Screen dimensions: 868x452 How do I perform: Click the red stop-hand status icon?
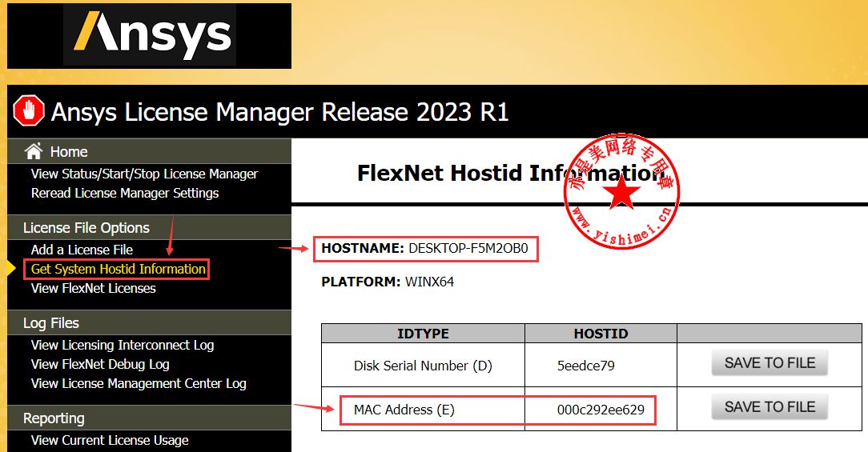pos(29,110)
